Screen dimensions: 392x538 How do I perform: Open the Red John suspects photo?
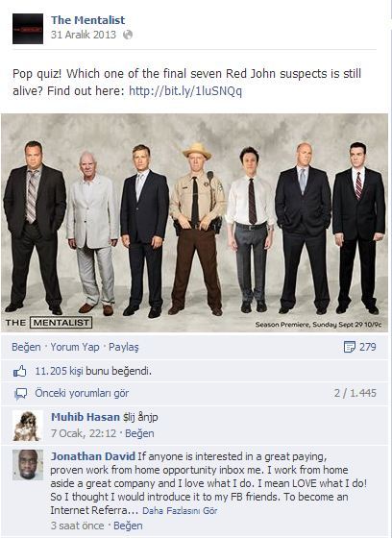(195, 222)
